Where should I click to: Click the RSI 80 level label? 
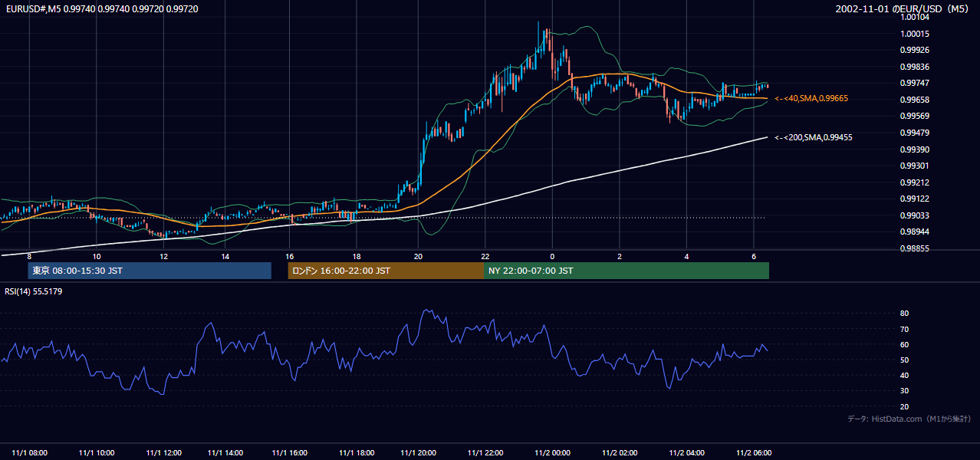pyautogui.click(x=904, y=314)
